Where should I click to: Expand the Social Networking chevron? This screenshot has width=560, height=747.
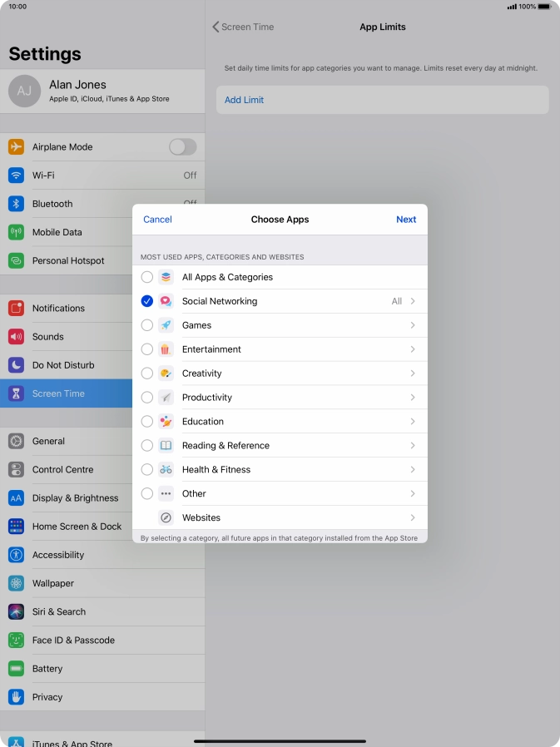[x=413, y=301]
